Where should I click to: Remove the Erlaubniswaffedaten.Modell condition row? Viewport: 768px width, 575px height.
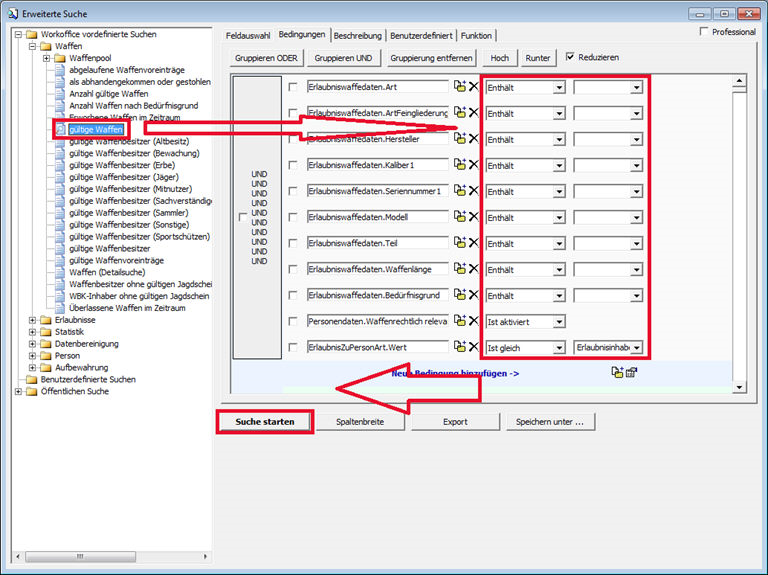click(474, 217)
